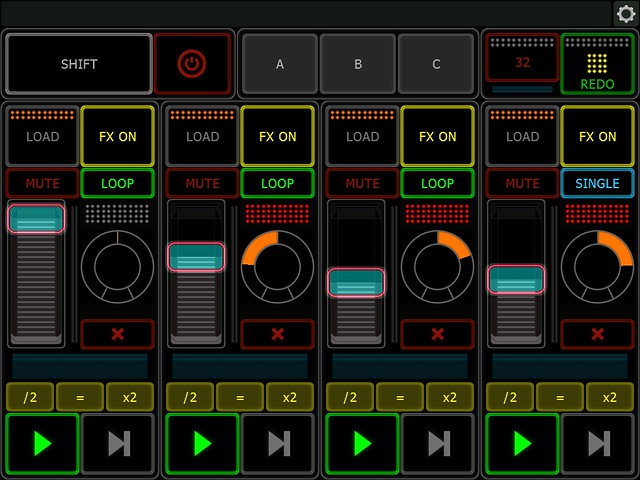Load a clip into the fourth track
The image size is (640, 480).
(x=522, y=136)
